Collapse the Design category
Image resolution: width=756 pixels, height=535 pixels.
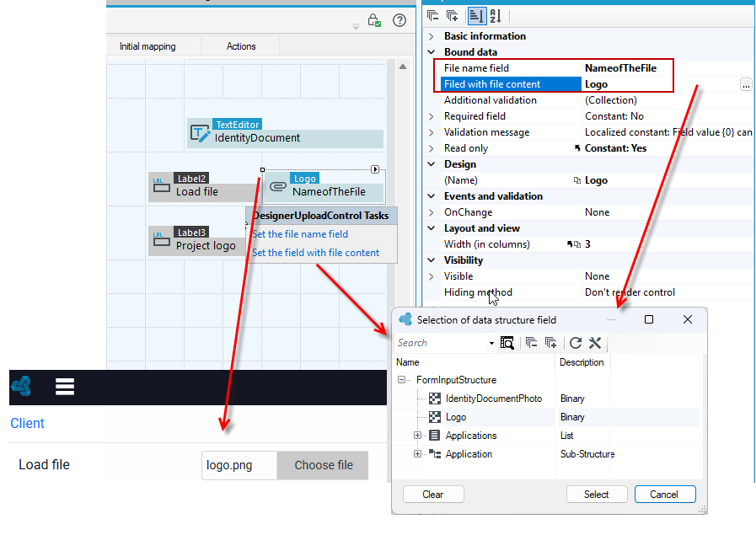coord(432,164)
